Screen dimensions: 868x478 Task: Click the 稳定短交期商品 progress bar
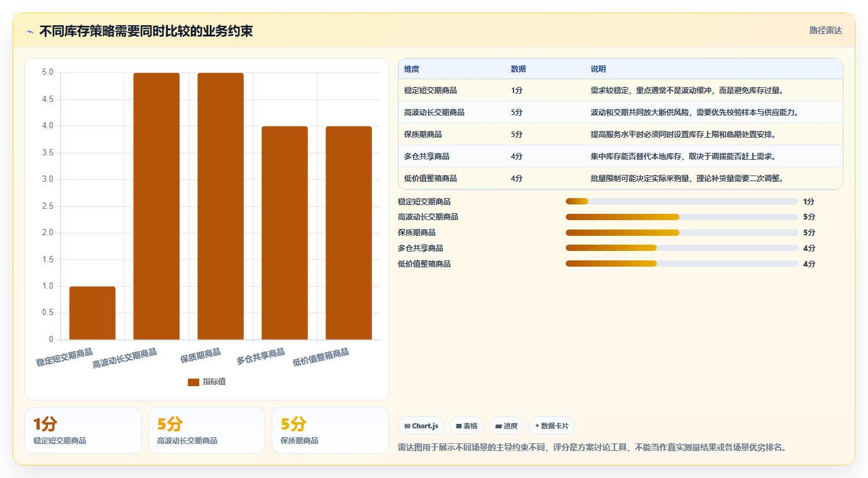[682, 201]
